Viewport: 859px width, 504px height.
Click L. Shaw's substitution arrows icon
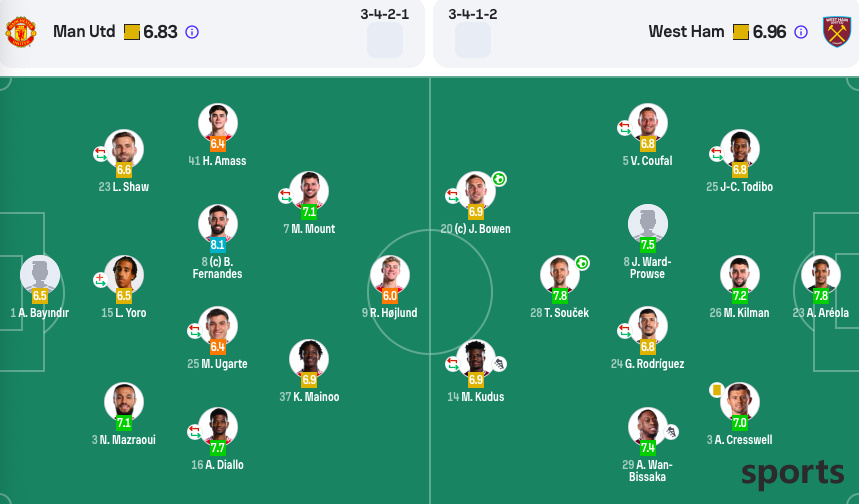pyautogui.click(x=100, y=154)
